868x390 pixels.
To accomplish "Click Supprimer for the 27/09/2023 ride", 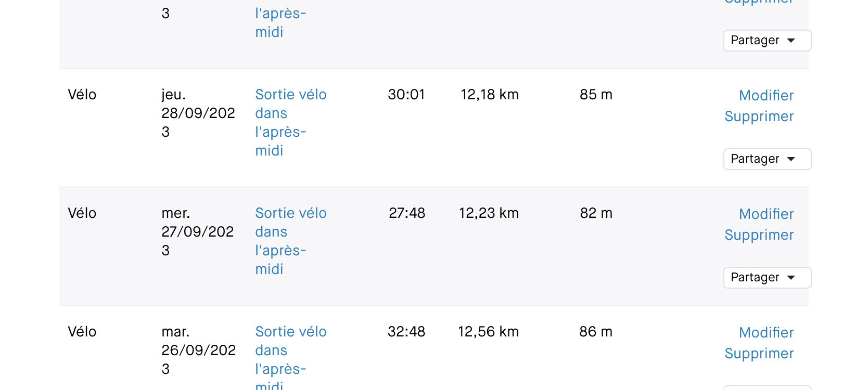I will pos(759,235).
